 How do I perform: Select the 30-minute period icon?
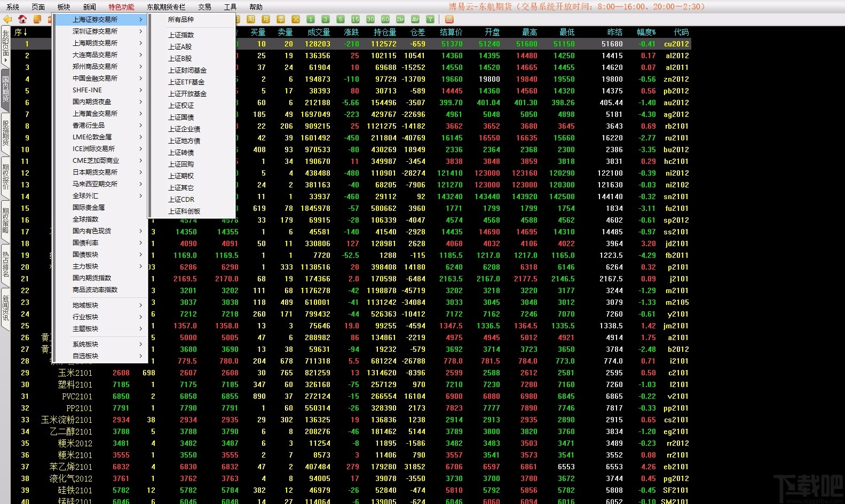[x=370, y=19]
